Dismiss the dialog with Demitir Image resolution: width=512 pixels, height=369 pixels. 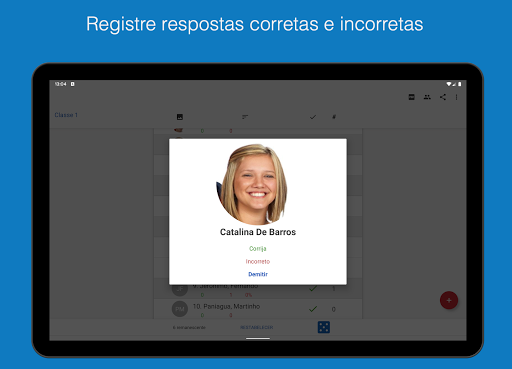click(x=258, y=274)
